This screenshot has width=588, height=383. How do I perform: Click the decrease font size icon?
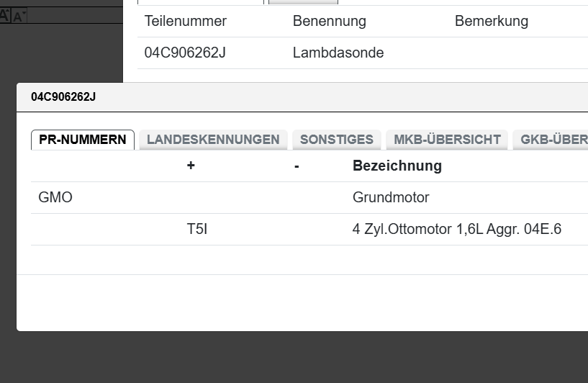19,17
